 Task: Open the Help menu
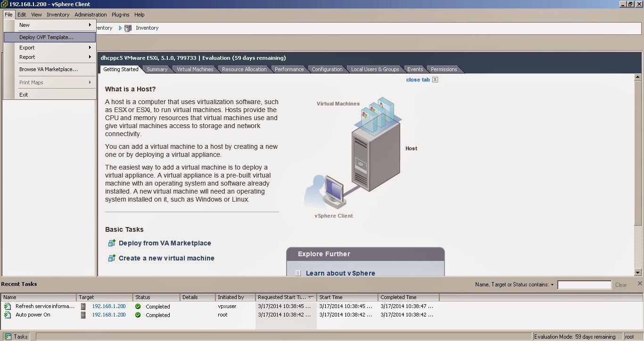[x=139, y=15]
